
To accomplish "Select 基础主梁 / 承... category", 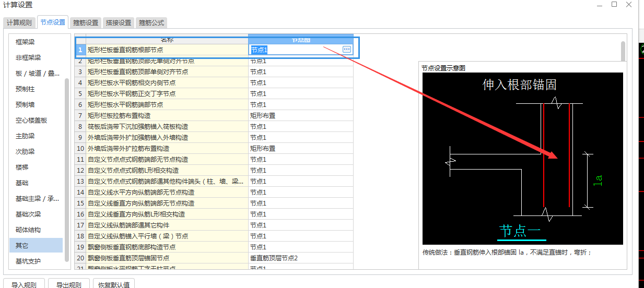I will click(x=37, y=198).
